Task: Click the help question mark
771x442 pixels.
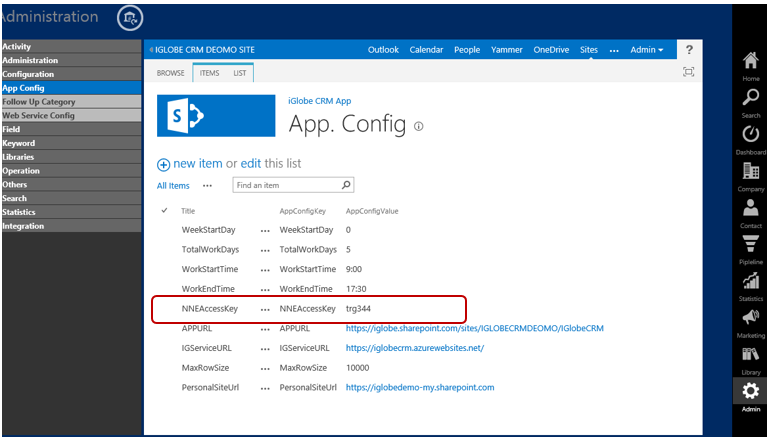Action: pos(689,50)
